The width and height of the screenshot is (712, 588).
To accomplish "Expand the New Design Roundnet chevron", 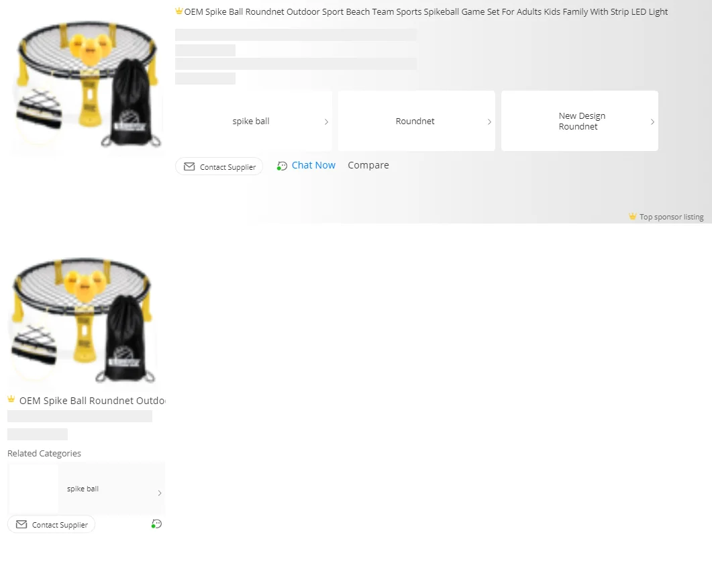I will pos(652,121).
